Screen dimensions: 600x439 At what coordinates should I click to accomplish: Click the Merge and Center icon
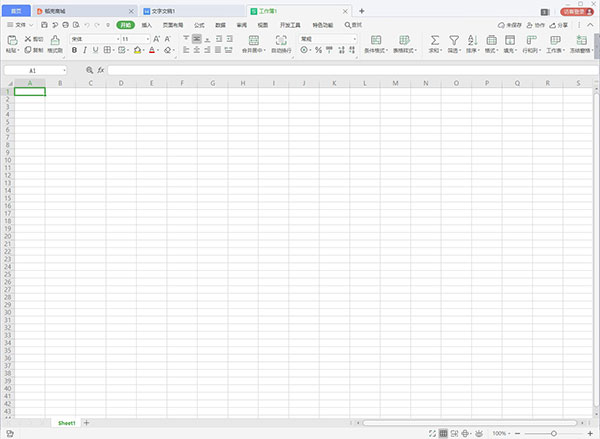254,40
